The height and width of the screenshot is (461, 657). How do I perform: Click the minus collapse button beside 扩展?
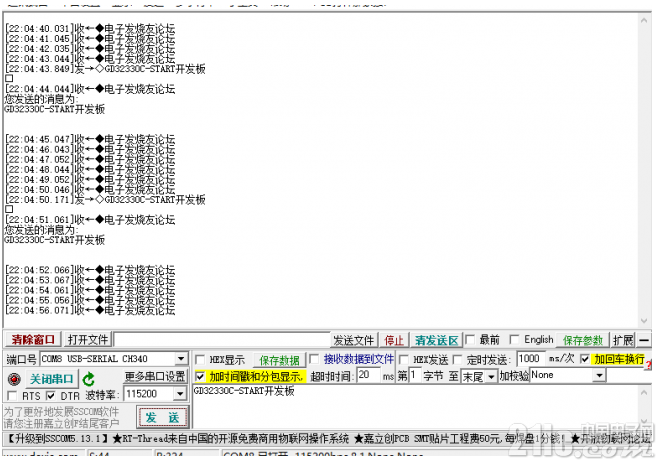tap(645, 340)
